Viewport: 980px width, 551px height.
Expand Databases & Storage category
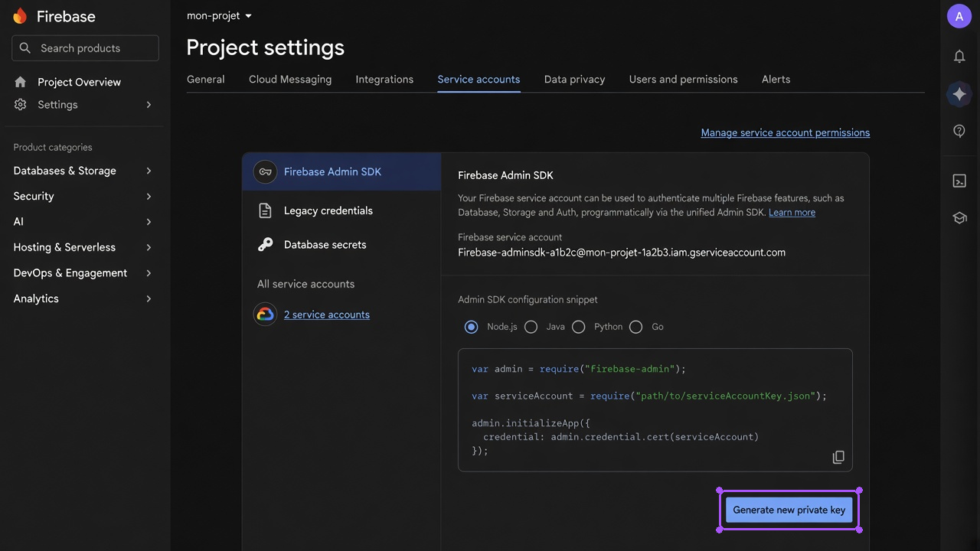click(x=83, y=171)
